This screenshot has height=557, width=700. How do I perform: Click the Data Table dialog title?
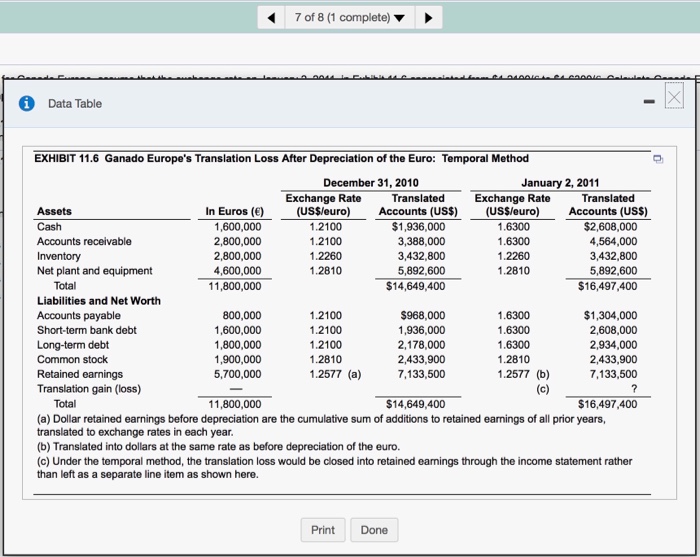(x=75, y=104)
